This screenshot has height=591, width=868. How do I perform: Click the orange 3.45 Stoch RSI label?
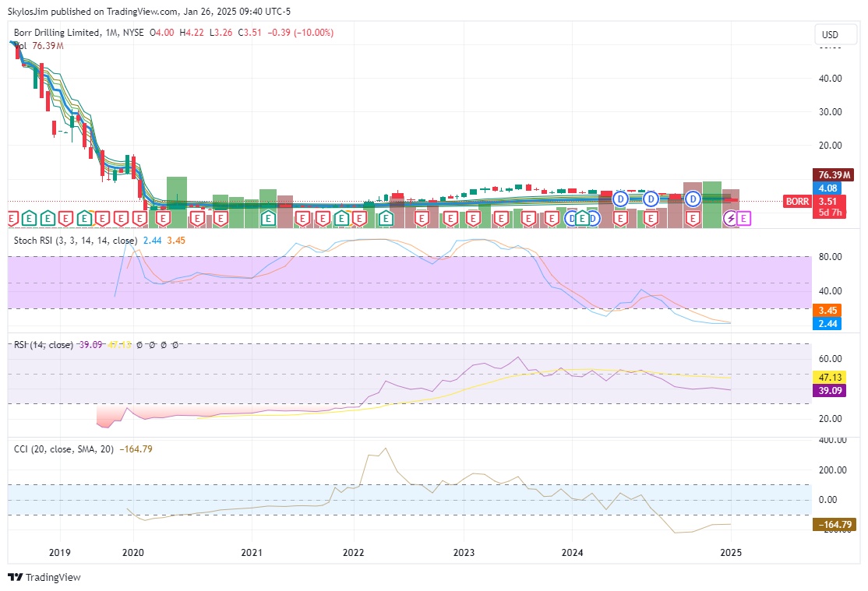coord(825,311)
